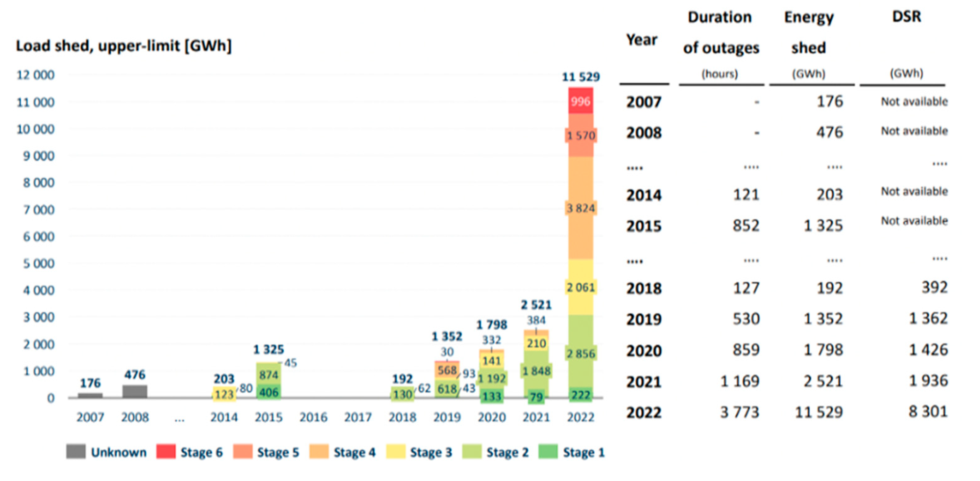Viewport: 980px width, 481px height.
Task: Click the Unknown legend gray swatch
Action: point(76,451)
